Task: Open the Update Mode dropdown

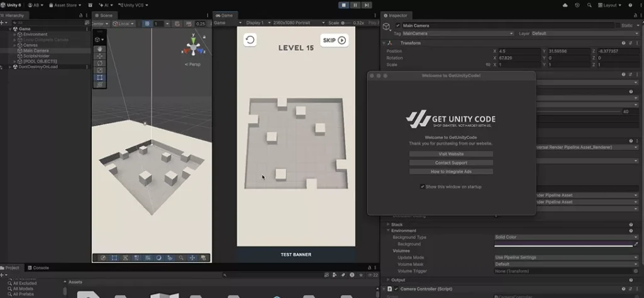Action: (567, 257)
